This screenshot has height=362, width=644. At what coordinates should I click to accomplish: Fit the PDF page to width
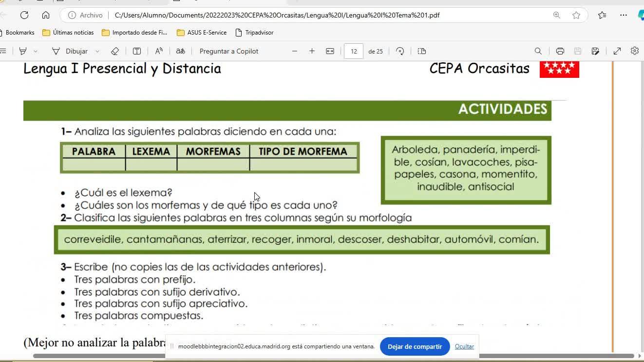pyautogui.click(x=330, y=51)
